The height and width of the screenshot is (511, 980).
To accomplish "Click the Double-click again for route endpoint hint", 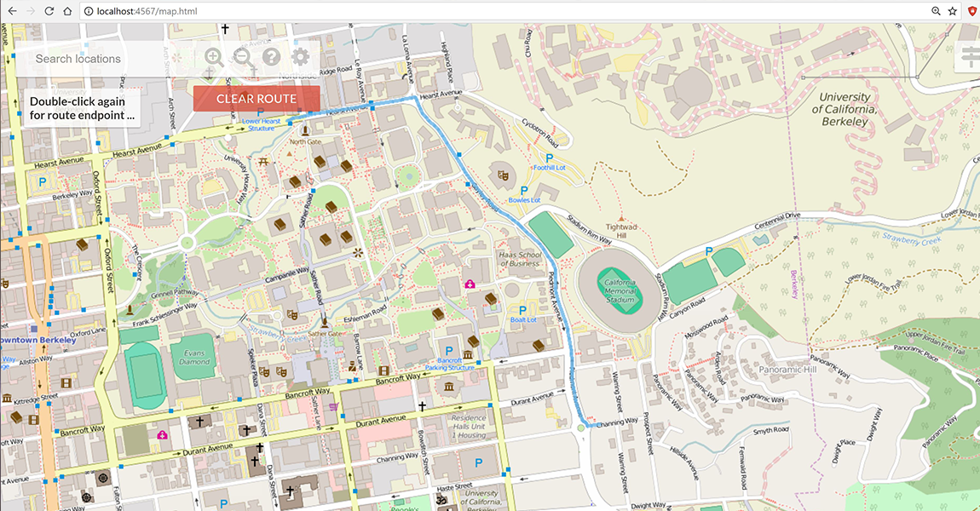I will pos(82,108).
